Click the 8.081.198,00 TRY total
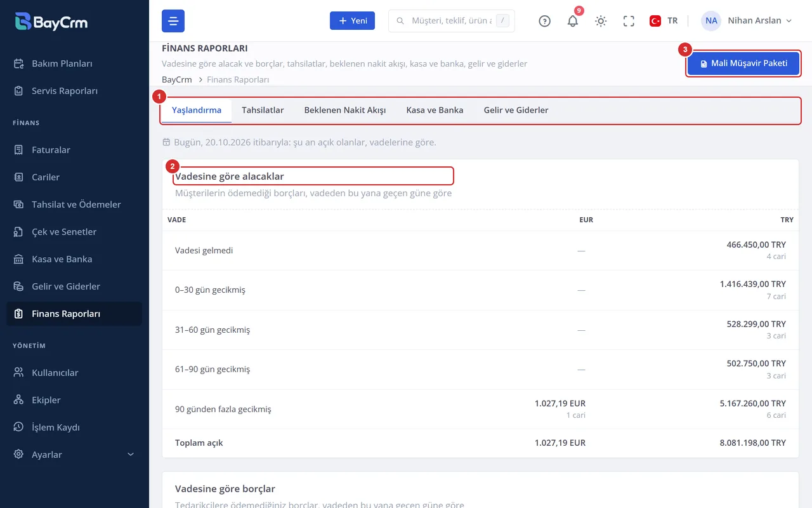The height and width of the screenshot is (508, 812). pyautogui.click(x=753, y=443)
